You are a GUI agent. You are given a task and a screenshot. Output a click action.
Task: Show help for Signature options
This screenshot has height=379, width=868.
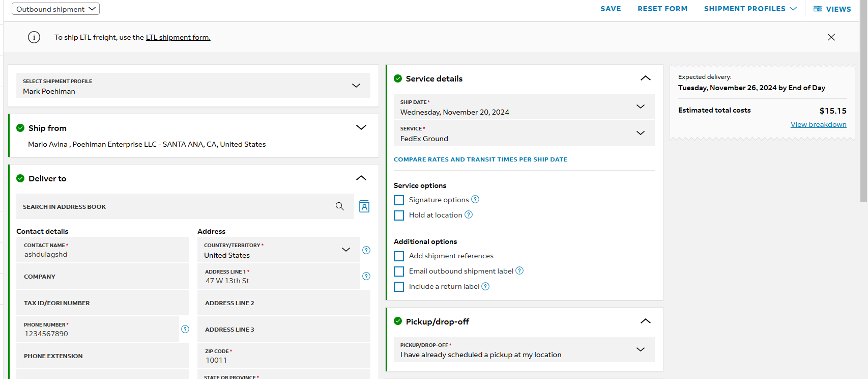coord(475,199)
